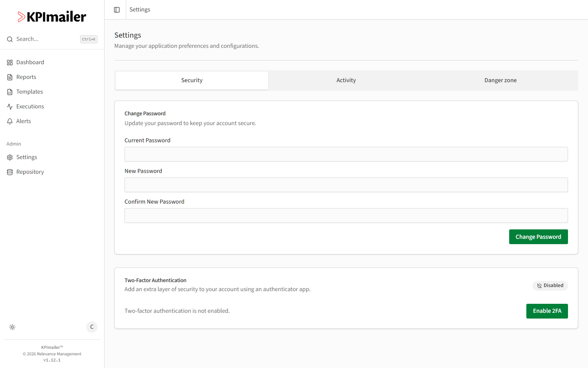Click the KPImailer logo
The image size is (588, 368).
point(52,17)
